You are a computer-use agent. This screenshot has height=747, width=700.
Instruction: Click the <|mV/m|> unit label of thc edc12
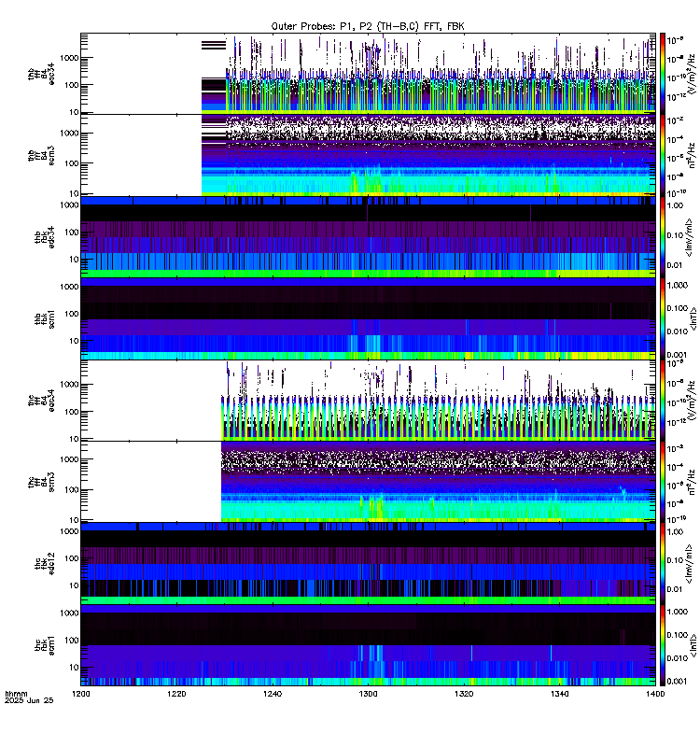point(689,564)
